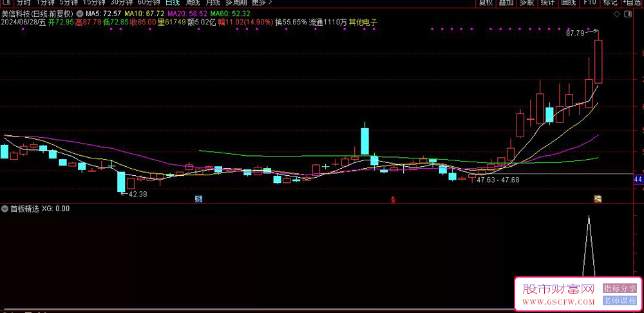Select the 1分钟 period tab
This screenshot has height=313, width=644.
tap(45, 3)
